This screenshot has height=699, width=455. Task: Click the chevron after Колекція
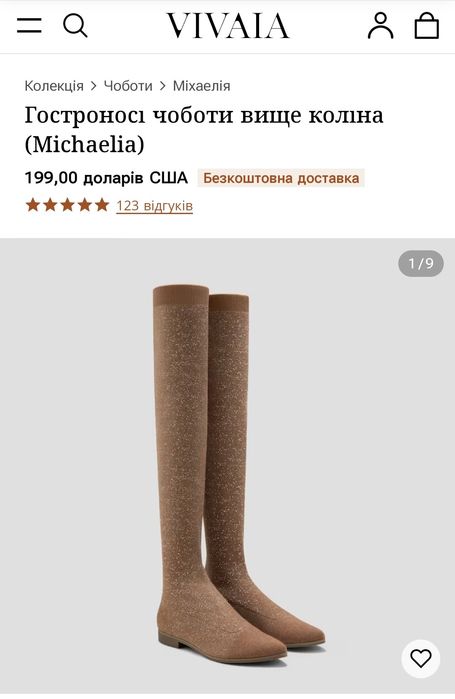coord(94,86)
